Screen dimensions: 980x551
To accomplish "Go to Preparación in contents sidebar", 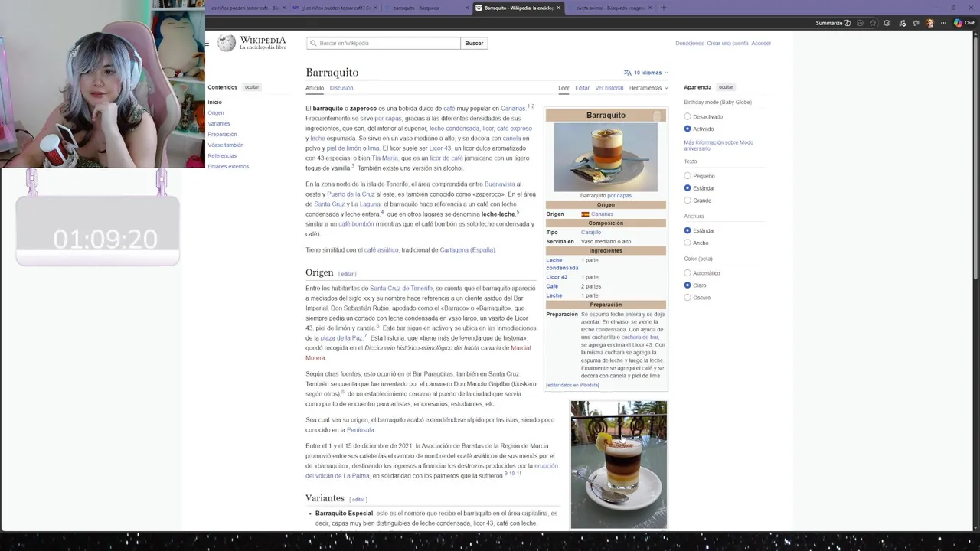I will point(222,135).
